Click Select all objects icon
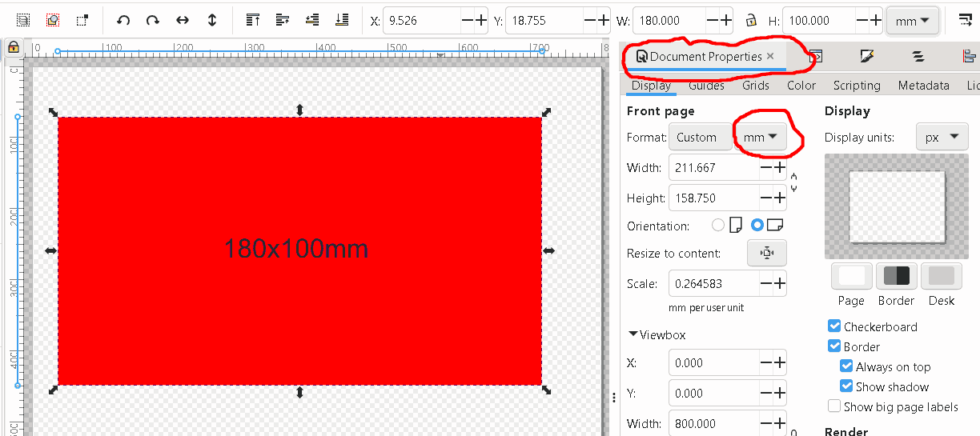Viewport: 980px width, 436px height. pyautogui.click(x=53, y=20)
